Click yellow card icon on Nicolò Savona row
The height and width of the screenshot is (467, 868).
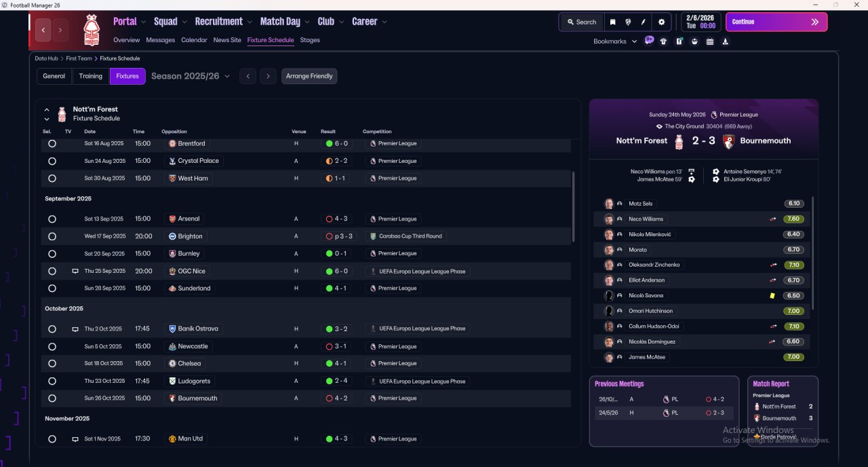[x=772, y=296]
